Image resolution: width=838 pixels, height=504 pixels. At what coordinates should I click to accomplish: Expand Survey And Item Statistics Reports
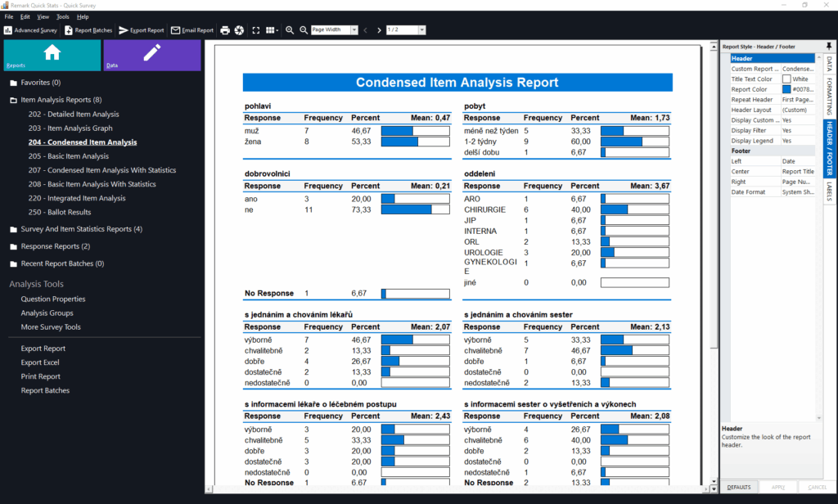click(13, 229)
